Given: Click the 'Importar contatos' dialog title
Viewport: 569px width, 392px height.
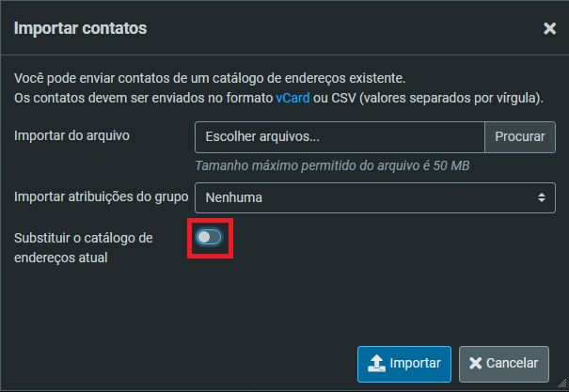Looking at the screenshot, I should coord(80,28).
